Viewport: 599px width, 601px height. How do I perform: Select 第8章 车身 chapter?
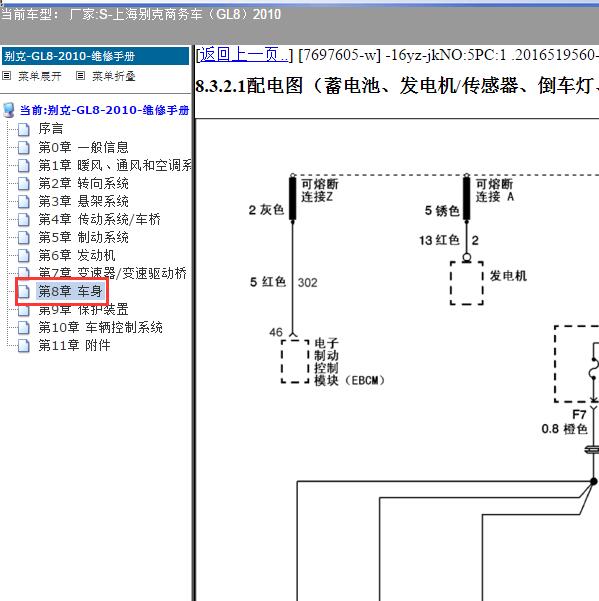tap(70, 291)
